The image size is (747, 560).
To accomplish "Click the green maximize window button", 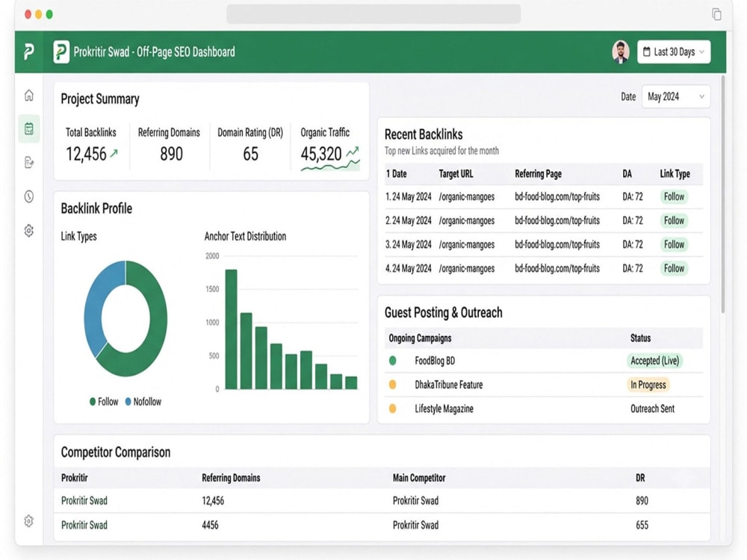I will tap(49, 14).
